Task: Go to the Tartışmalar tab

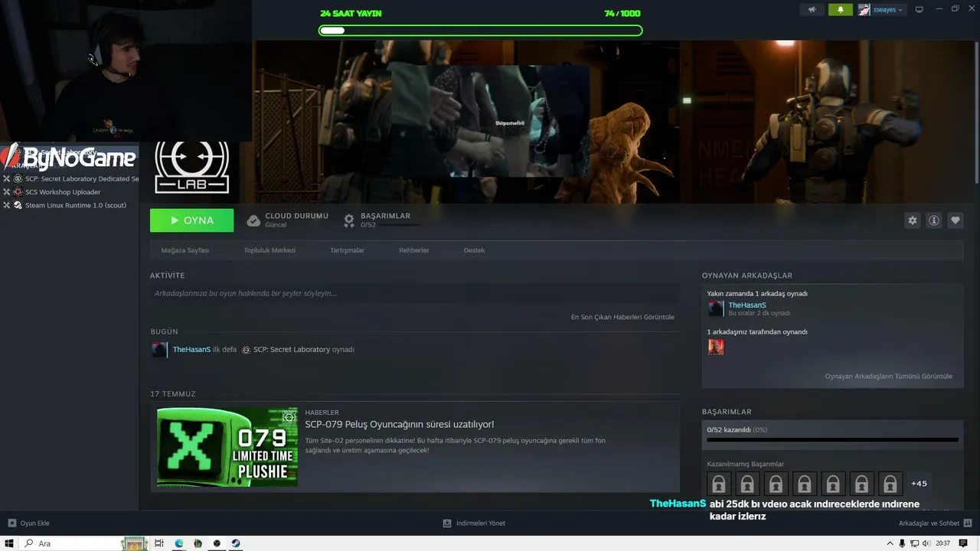Action: [x=347, y=250]
